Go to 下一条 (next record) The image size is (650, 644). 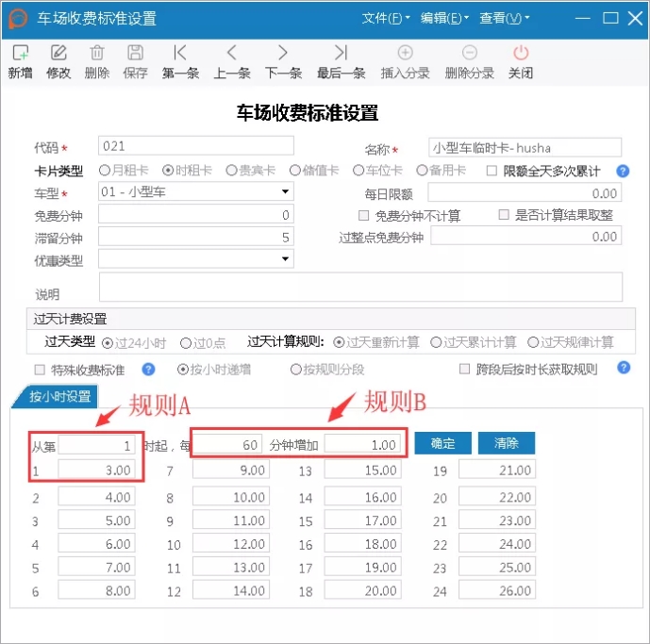(x=283, y=53)
